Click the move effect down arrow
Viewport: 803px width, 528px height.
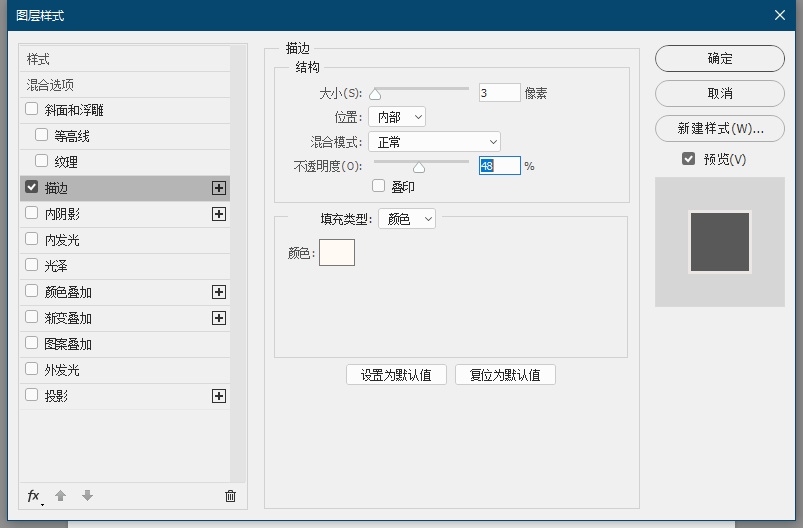(88, 495)
